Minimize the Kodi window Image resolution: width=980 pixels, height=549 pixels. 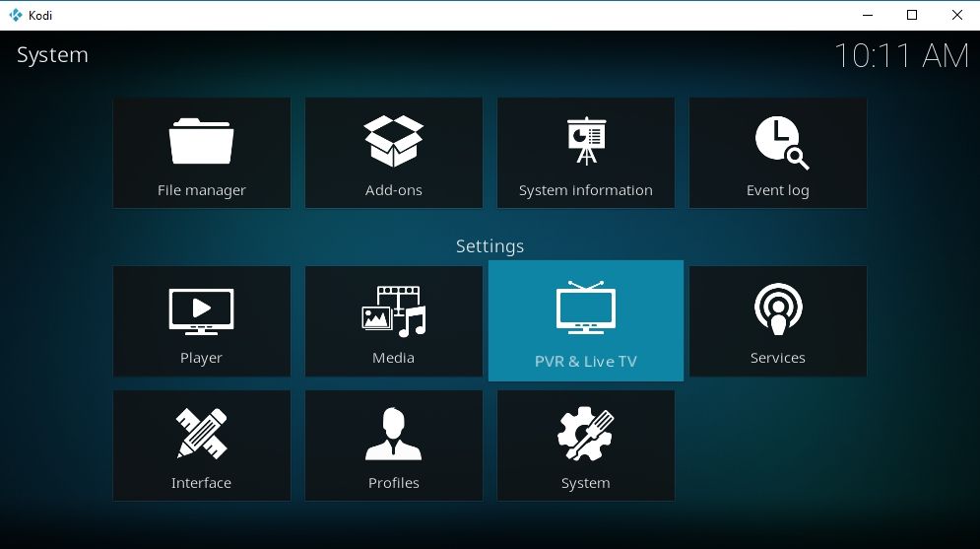(868, 15)
